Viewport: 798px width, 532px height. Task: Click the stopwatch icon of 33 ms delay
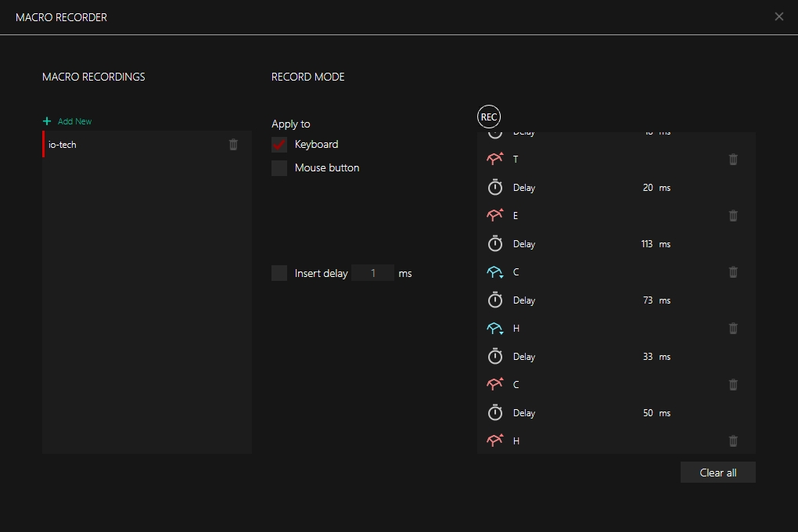tap(494, 356)
